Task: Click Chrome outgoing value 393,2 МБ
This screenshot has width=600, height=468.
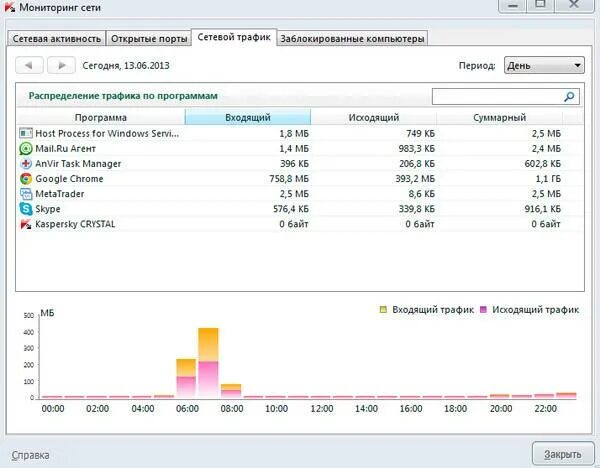Action: coord(415,179)
